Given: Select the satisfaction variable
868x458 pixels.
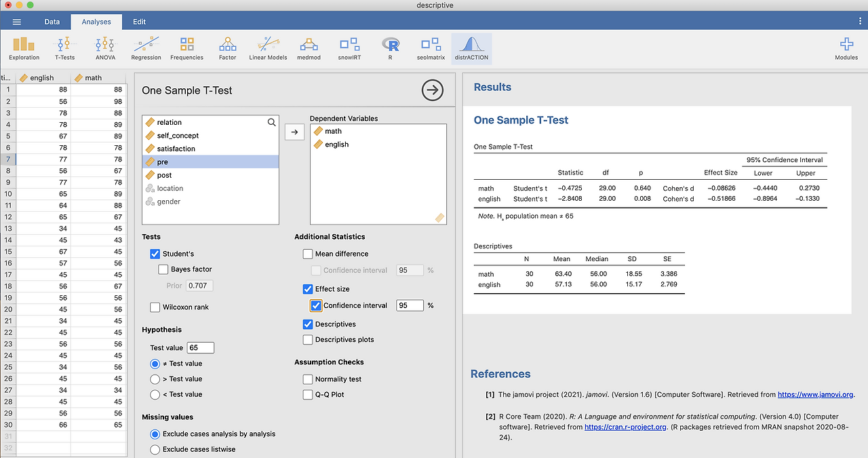Looking at the screenshot, I should click(210, 149).
